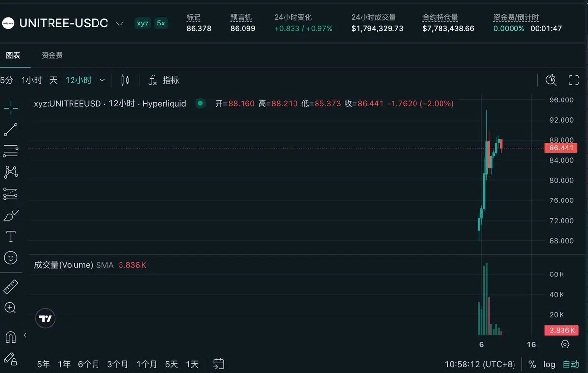Click the 资金费 rate value 0.0000%

click(x=509, y=29)
